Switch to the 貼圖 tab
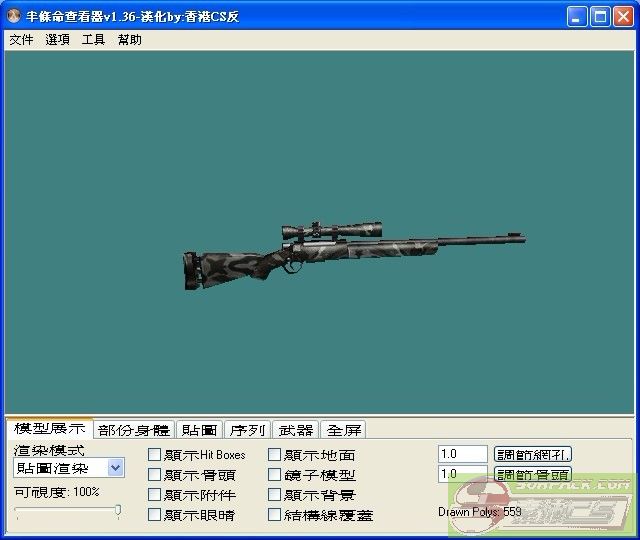This screenshot has height=540, width=640. click(199, 430)
